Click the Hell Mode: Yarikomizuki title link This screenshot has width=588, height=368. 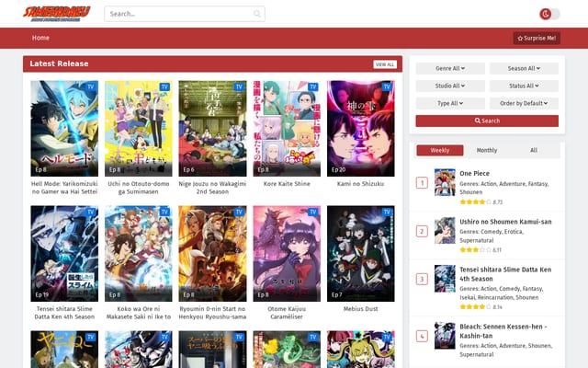(x=64, y=188)
